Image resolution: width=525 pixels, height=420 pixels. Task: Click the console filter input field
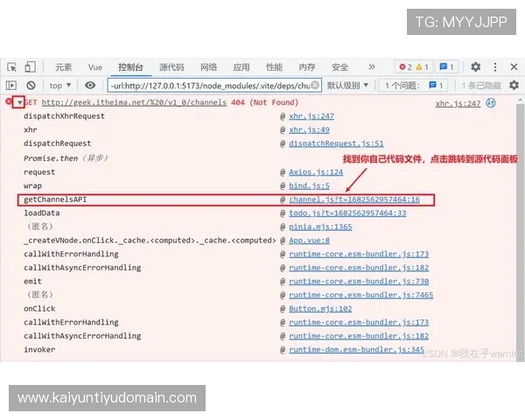coord(212,85)
